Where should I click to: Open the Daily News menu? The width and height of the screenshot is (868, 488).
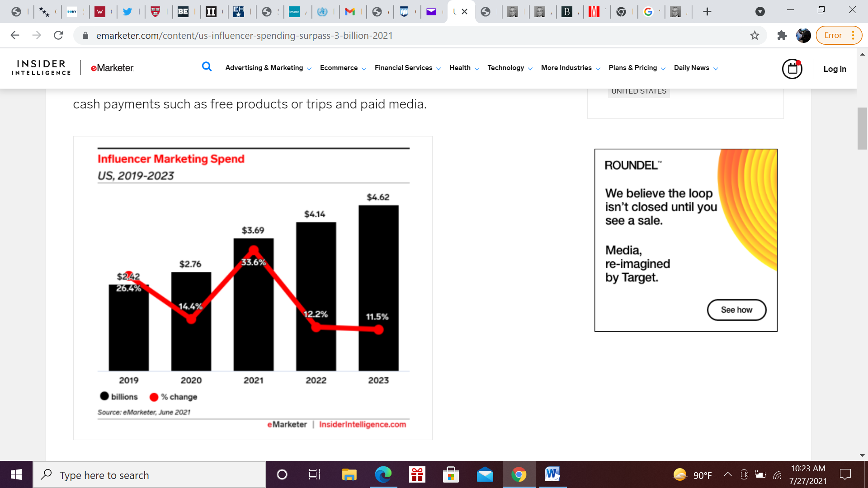coord(695,68)
